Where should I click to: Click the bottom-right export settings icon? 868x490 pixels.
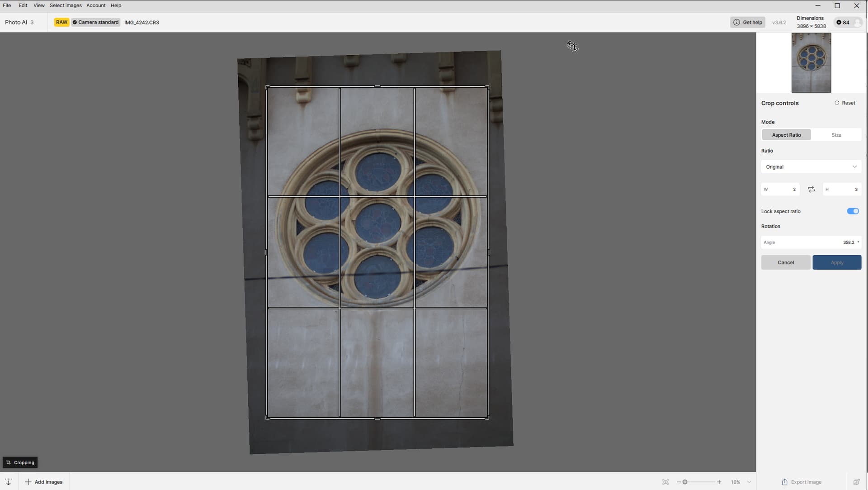[x=856, y=482]
